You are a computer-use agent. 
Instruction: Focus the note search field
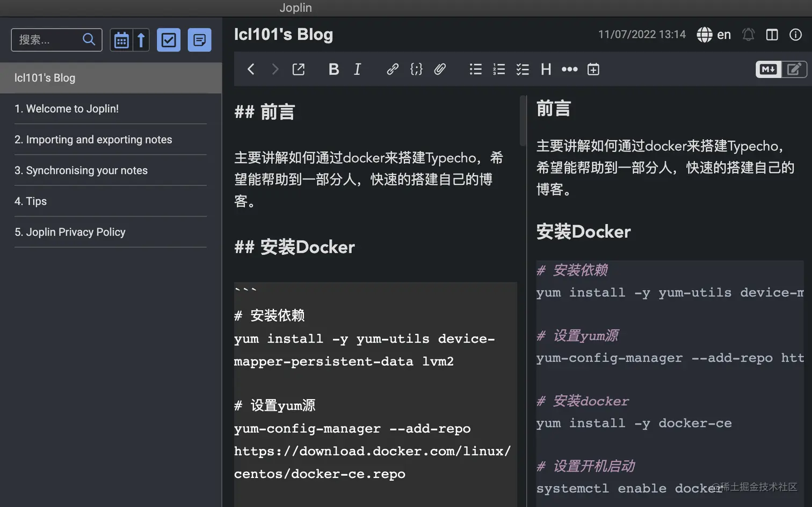pos(56,40)
